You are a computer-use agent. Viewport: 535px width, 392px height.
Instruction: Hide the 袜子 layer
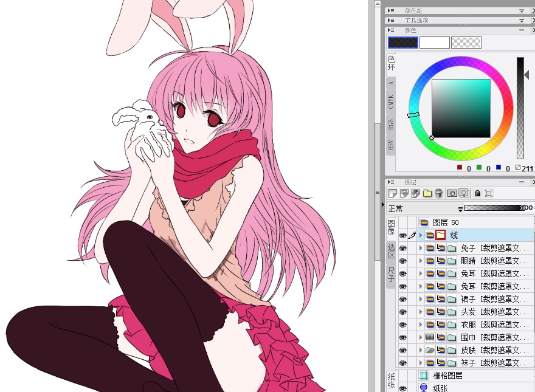click(403, 363)
